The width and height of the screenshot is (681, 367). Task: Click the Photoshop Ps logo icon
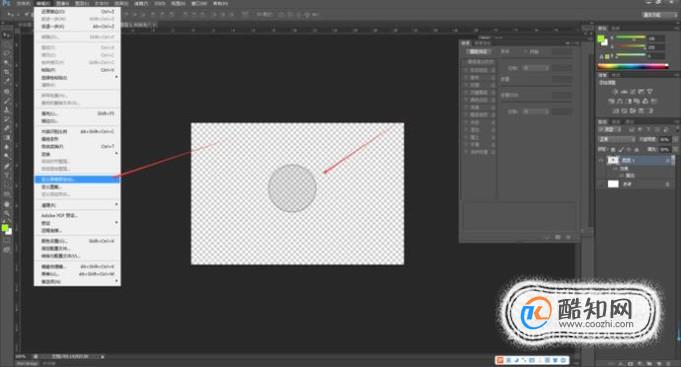[x=6, y=3]
